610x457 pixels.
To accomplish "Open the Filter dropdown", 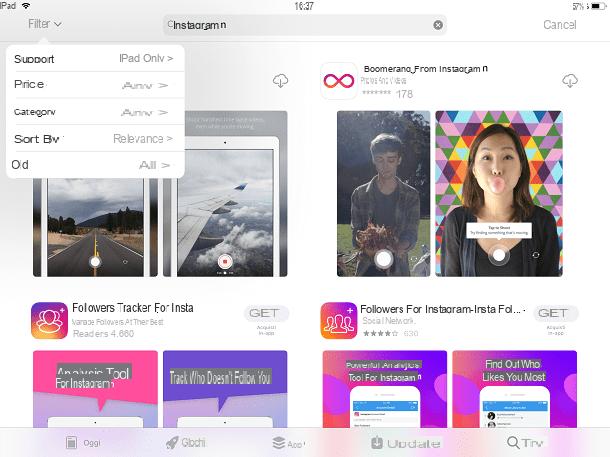I will (x=45, y=24).
